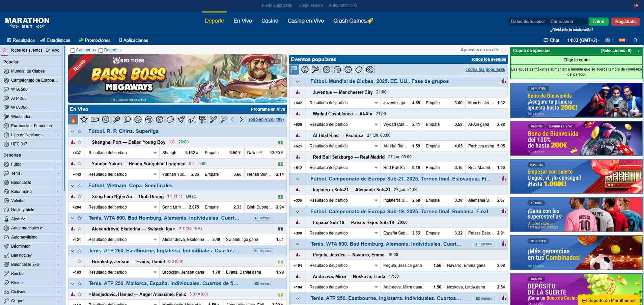Click the home icon in left sidebar
This screenshot has width=644, height=305.
click(4, 50)
